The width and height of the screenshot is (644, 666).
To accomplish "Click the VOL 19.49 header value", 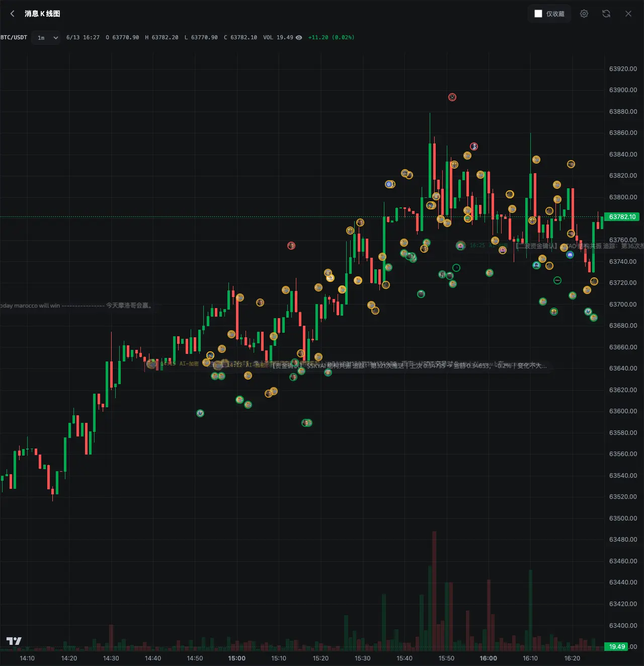I will [x=278, y=38].
